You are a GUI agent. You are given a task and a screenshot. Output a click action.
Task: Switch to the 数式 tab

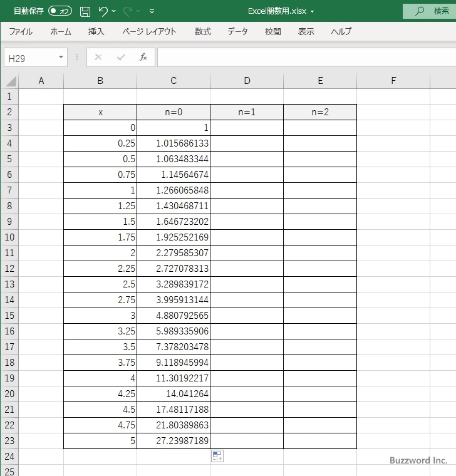tap(203, 31)
